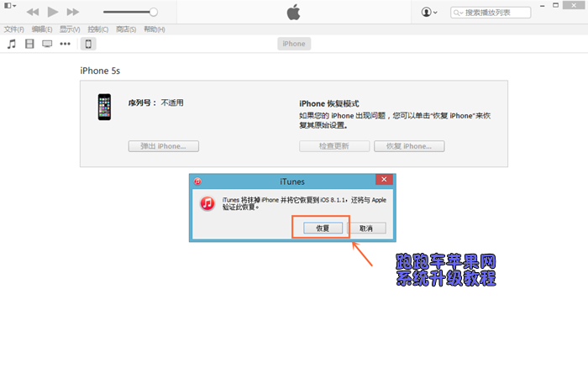
Task: Click the iTunes icon in dialog title bar
Action: click(x=197, y=181)
